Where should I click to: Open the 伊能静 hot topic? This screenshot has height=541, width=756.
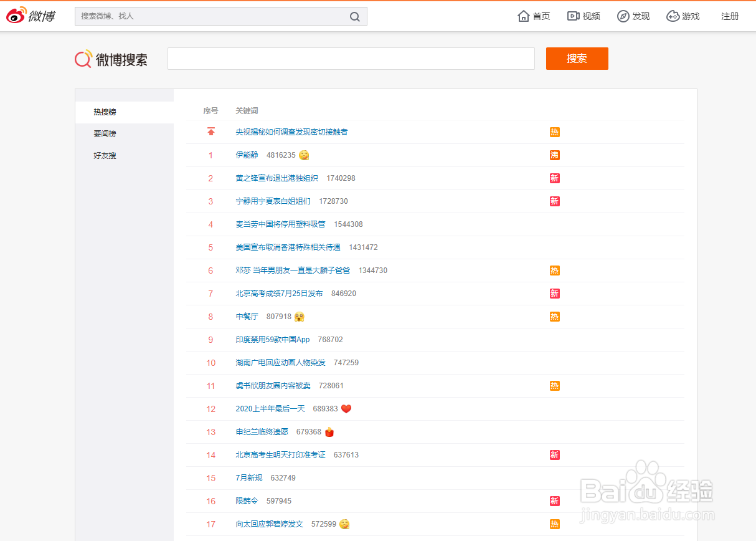(247, 155)
